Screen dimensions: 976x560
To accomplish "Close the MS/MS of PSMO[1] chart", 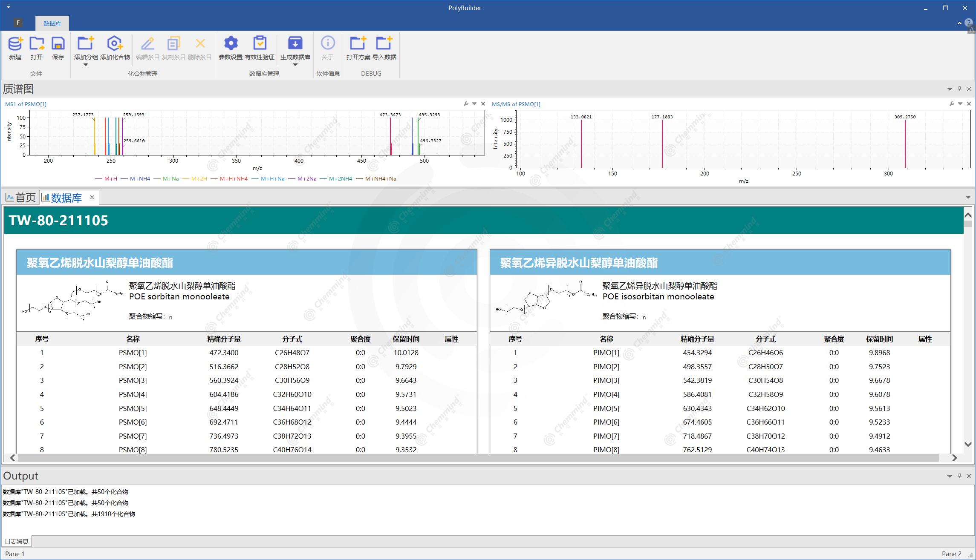I will pos(969,104).
